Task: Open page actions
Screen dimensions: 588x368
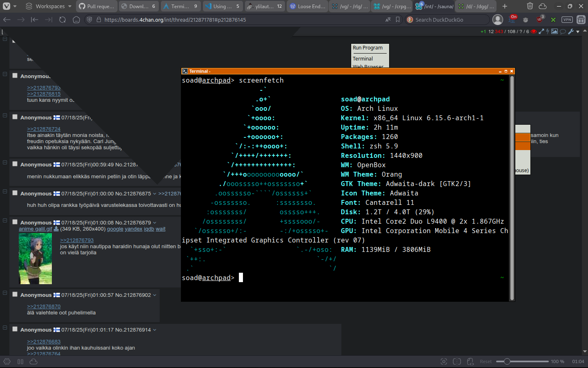Action: pos(470,361)
